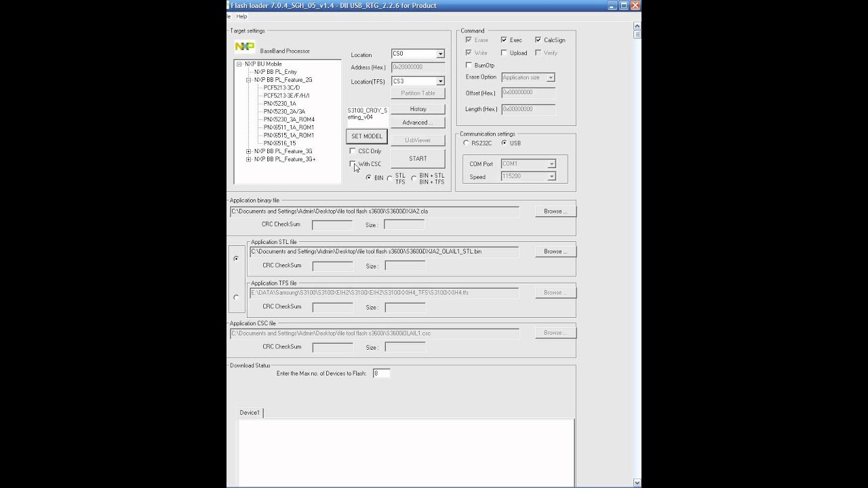
Task: Select PNX6515_1A_ROM1 in the processor tree
Action: coord(289,136)
